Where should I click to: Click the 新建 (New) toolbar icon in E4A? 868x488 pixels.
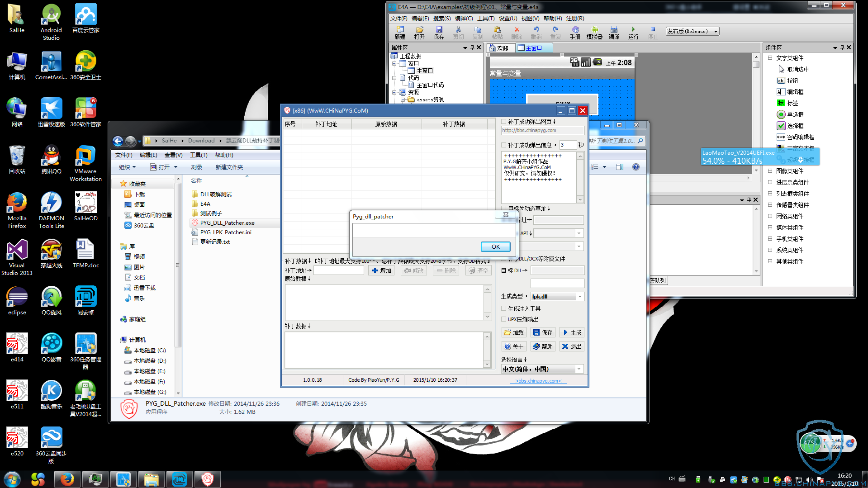pos(400,33)
